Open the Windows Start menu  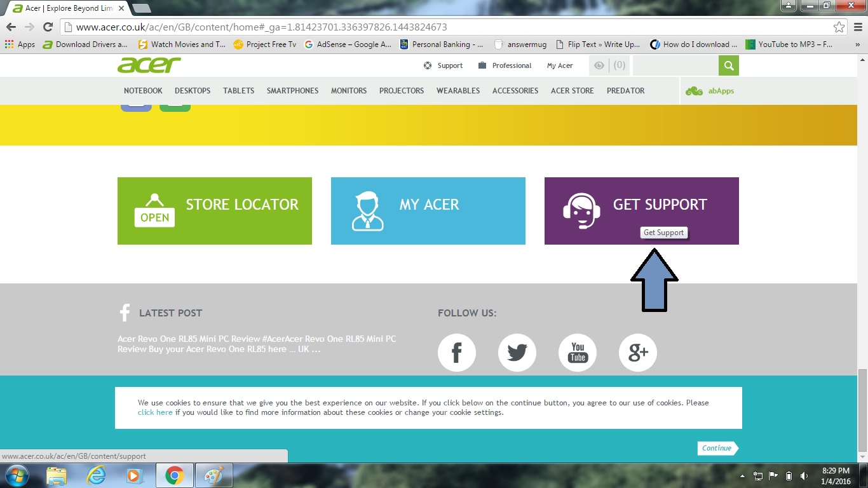[16, 475]
